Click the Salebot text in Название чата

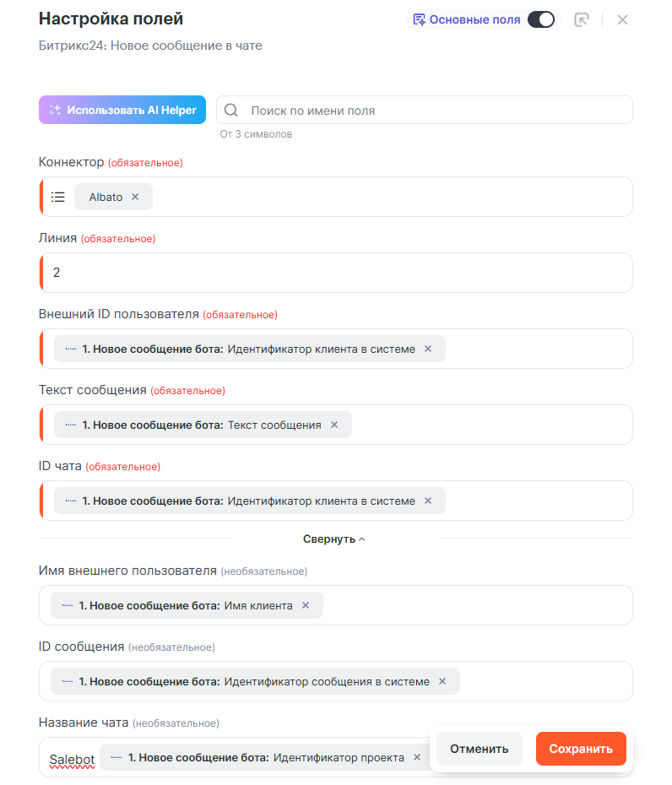point(72,759)
